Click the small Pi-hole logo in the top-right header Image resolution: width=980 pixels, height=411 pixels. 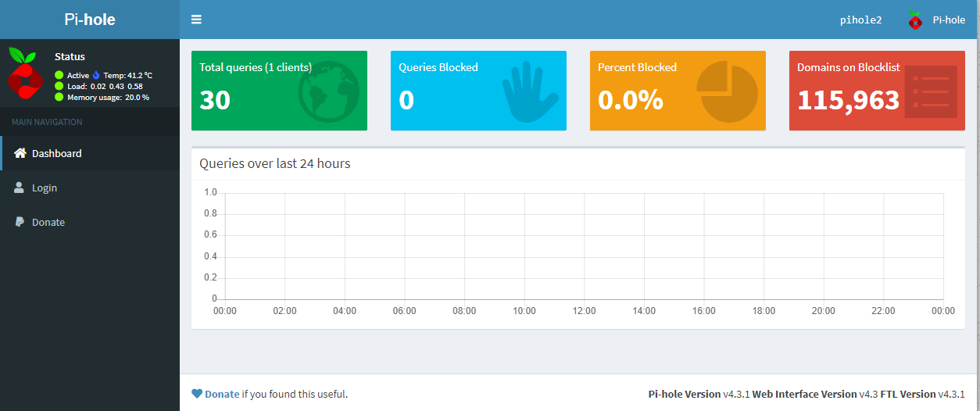(914, 20)
